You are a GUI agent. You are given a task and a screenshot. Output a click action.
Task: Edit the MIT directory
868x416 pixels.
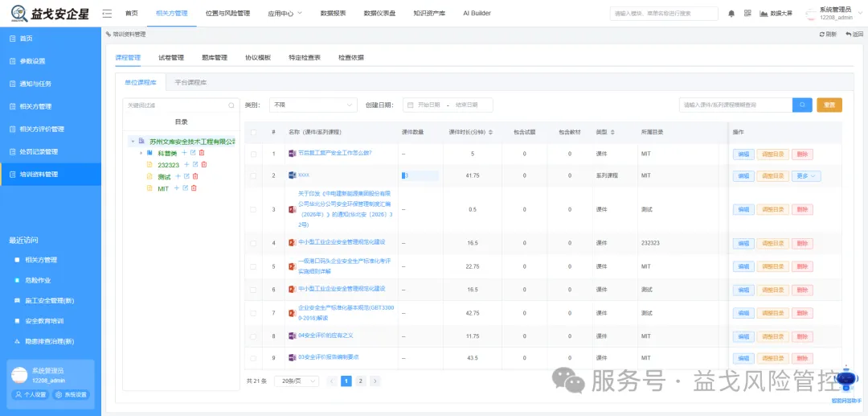(x=185, y=188)
